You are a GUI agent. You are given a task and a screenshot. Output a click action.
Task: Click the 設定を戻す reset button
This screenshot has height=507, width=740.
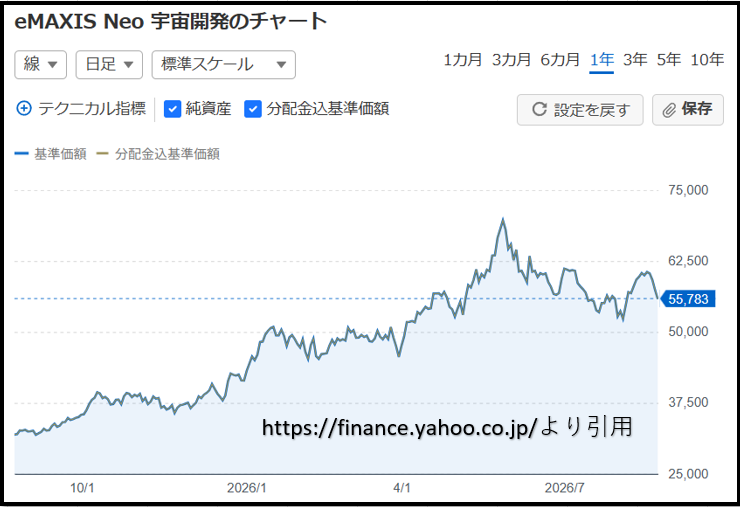pyautogui.click(x=580, y=110)
